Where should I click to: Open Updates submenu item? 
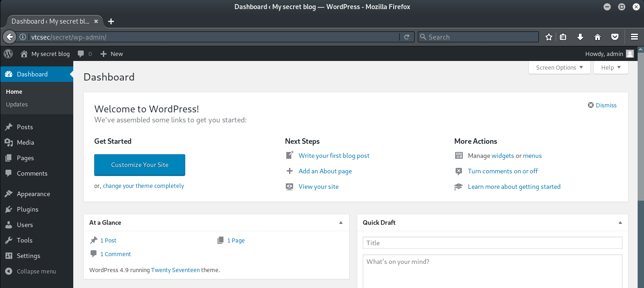tap(17, 104)
